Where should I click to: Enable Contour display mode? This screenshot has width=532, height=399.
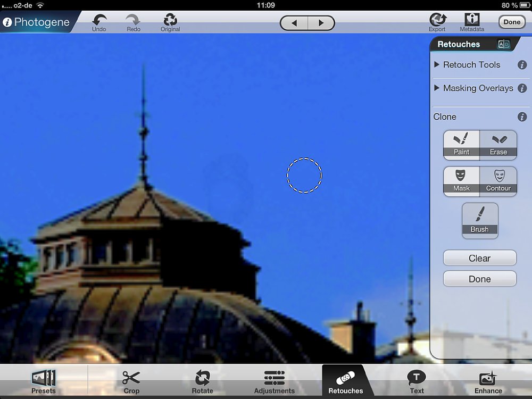click(x=498, y=181)
